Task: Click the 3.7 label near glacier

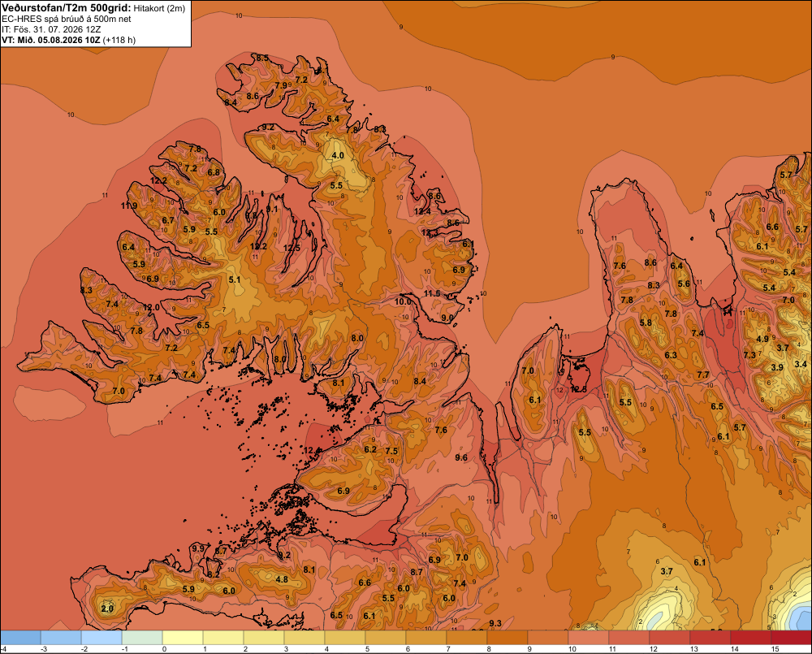Action: coord(667,572)
